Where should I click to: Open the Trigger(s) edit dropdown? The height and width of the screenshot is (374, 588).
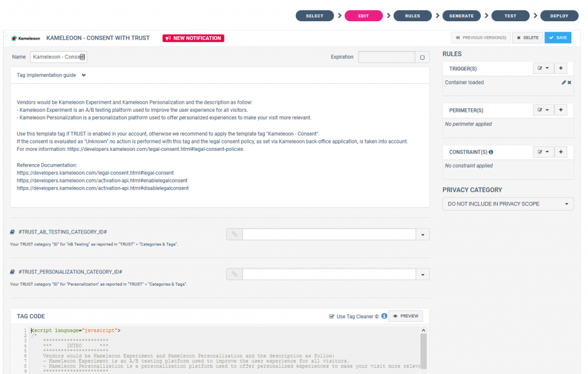click(x=543, y=68)
